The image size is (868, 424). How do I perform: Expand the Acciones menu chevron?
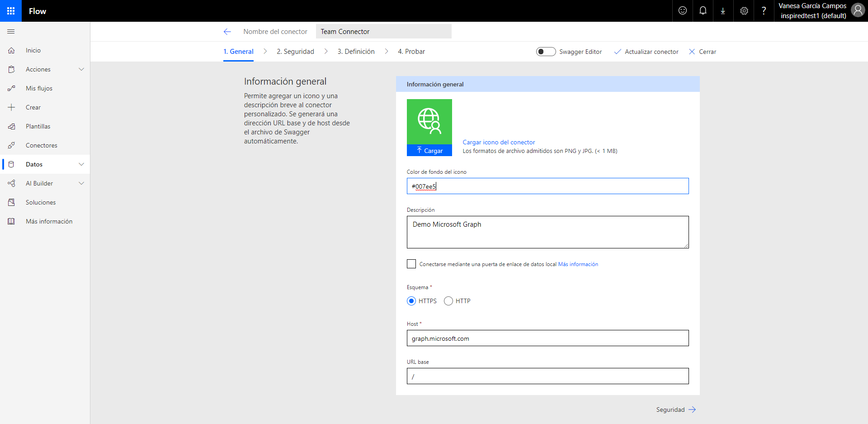(81, 69)
